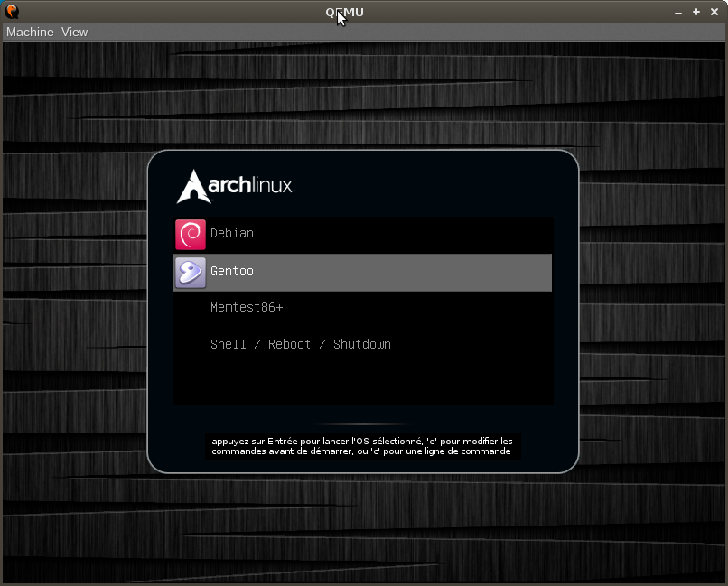The image size is (728, 586).
Task: Click the Gentoo logo icon
Action: pyautogui.click(x=191, y=273)
